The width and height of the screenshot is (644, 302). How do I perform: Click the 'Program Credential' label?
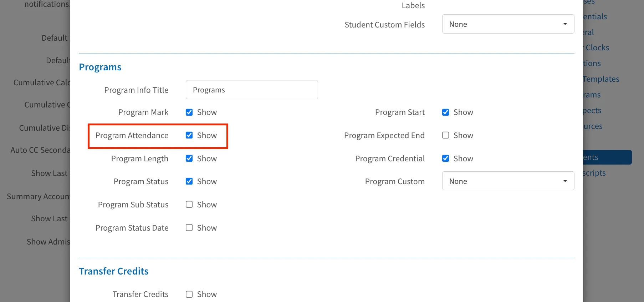(390, 158)
